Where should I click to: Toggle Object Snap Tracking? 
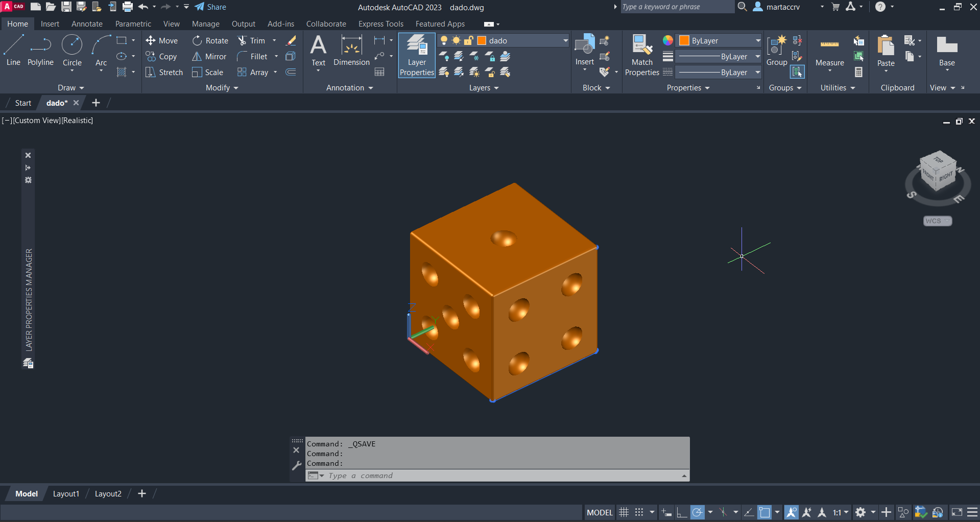pos(749,512)
